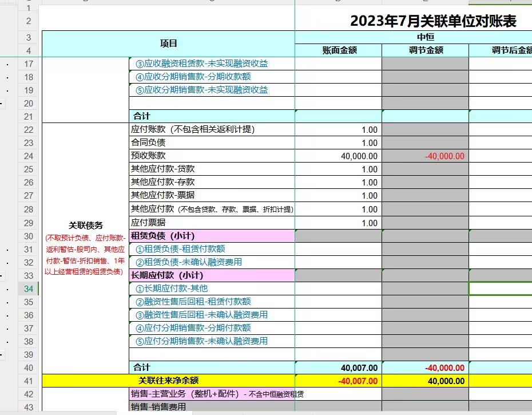Screen dimensions: 532x415
Task: Open the ①长期应付款-其他 link
Action: (172, 289)
